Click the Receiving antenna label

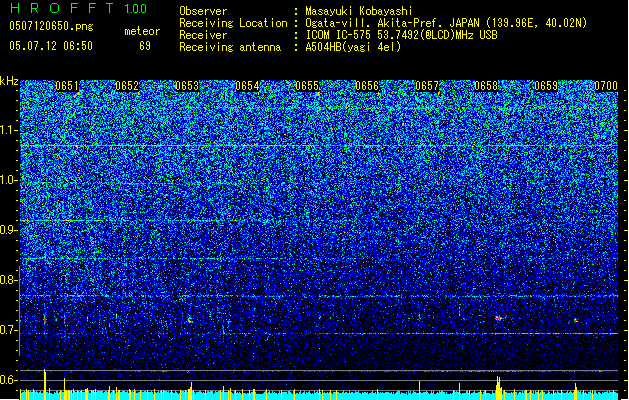pyautogui.click(x=230, y=47)
